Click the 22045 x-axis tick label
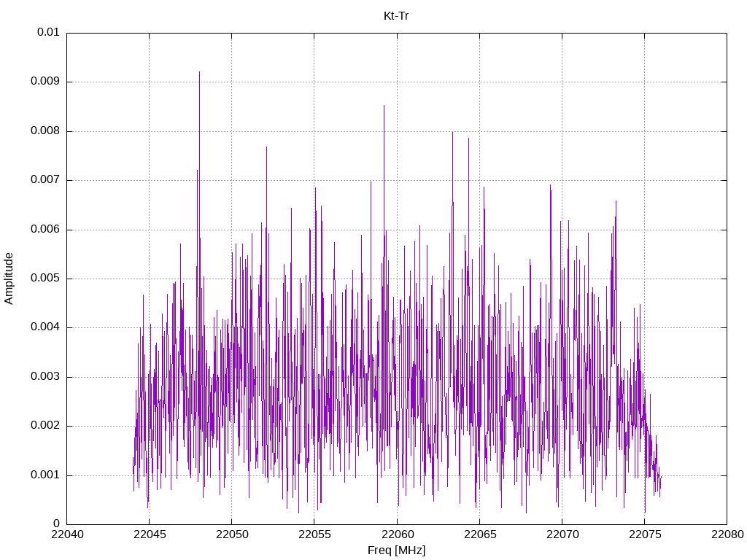The width and height of the screenshot is (747, 560). pyautogui.click(x=149, y=534)
